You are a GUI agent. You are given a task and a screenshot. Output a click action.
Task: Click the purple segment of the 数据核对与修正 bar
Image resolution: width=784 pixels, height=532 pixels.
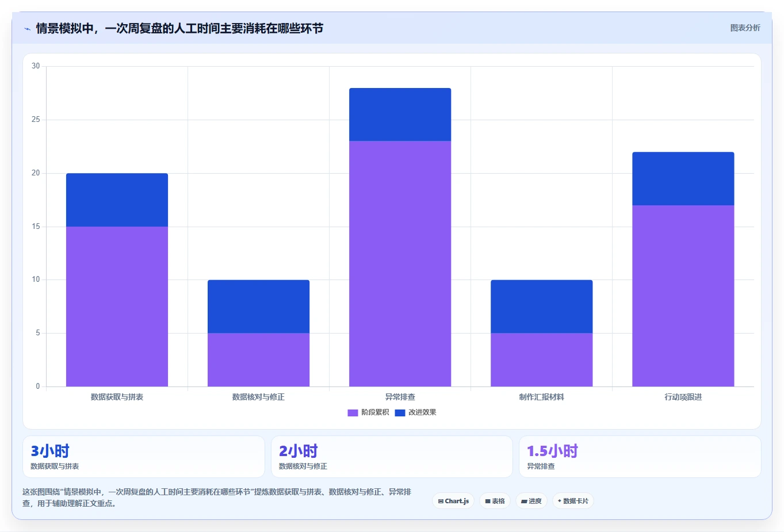pyautogui.click(x=258, y=360)
